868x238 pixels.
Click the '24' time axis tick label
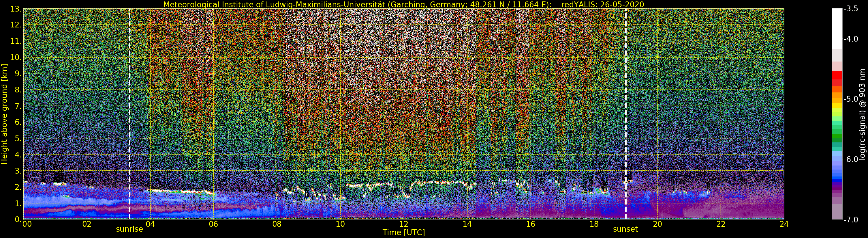(x=784, y=224)
